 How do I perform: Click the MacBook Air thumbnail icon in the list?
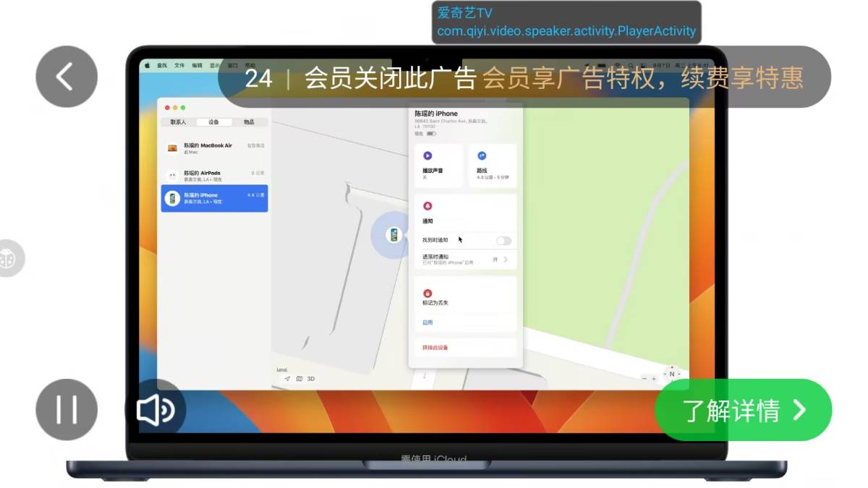pyautogui.click(x=172, y=148)
